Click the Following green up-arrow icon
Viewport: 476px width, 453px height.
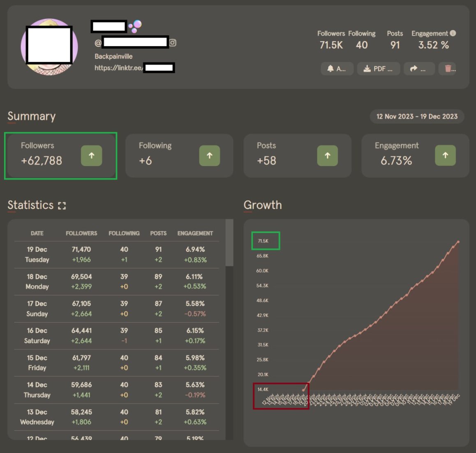210,156
